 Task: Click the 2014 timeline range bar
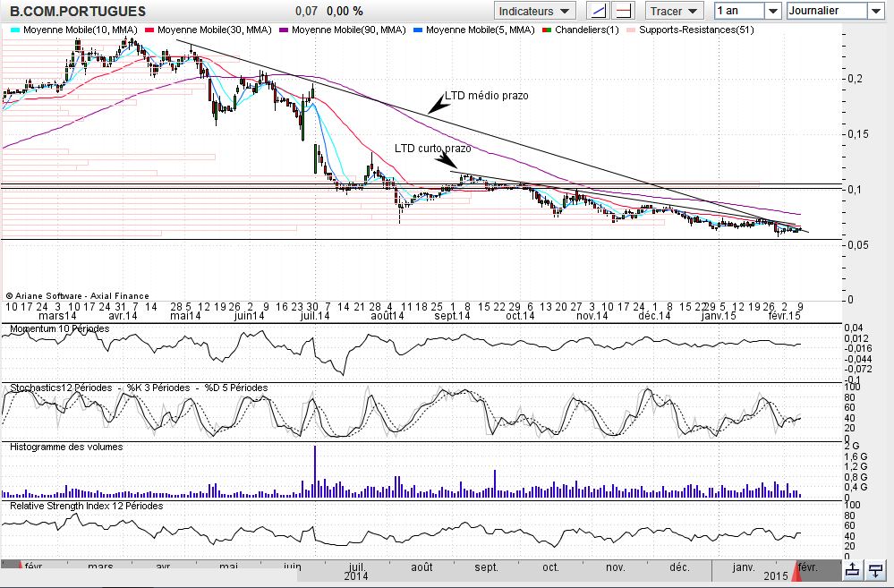pos(355,576)
